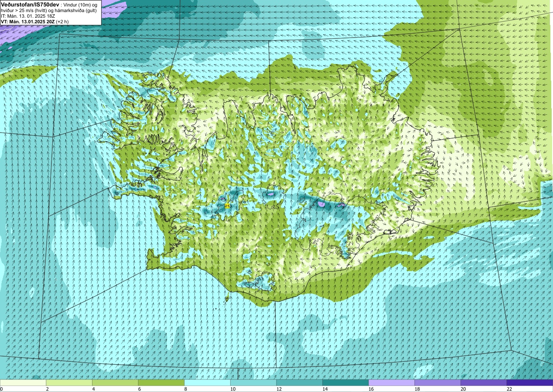This screenshot has width=553, height=392.
Task: Click the scale tick label 12
Action: [x=279, y=389]
